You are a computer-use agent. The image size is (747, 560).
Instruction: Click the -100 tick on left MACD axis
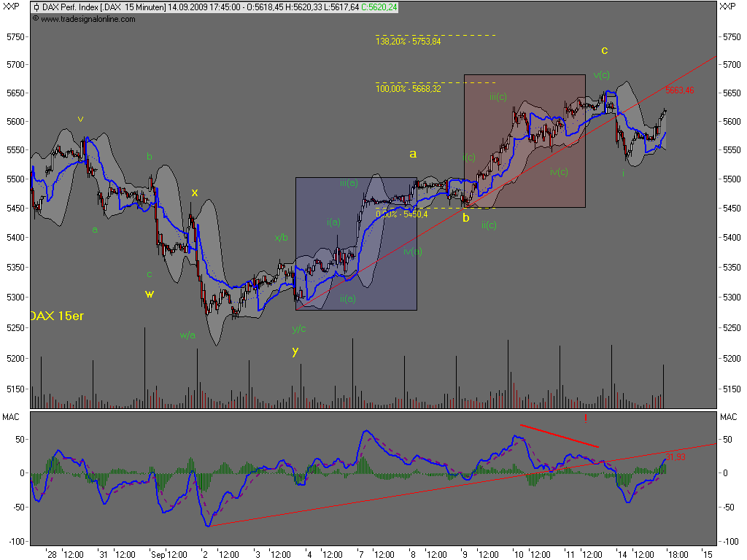(17, 542)
